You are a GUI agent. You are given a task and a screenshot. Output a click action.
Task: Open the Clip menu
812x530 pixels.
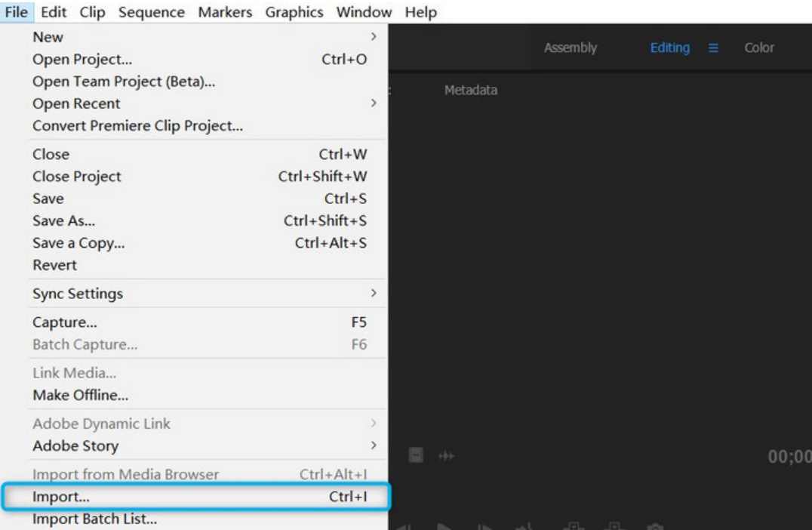point(92,11)
